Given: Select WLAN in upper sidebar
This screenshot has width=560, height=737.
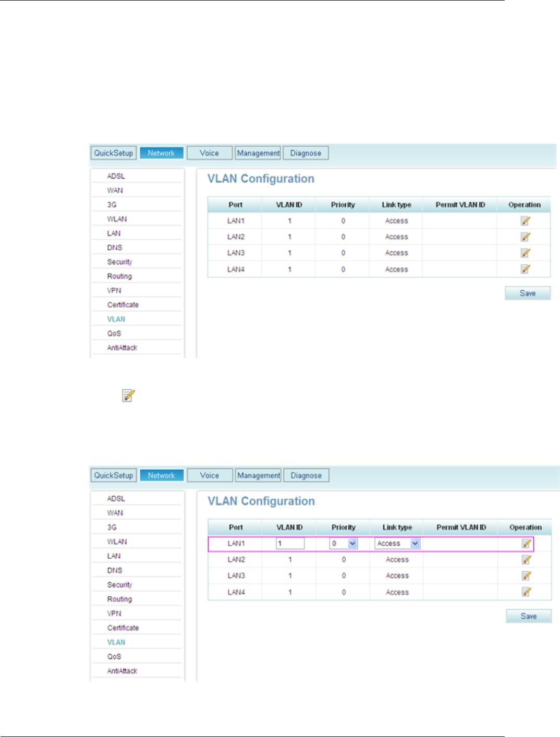Looking at the screenshot, I should coord(117,219).
